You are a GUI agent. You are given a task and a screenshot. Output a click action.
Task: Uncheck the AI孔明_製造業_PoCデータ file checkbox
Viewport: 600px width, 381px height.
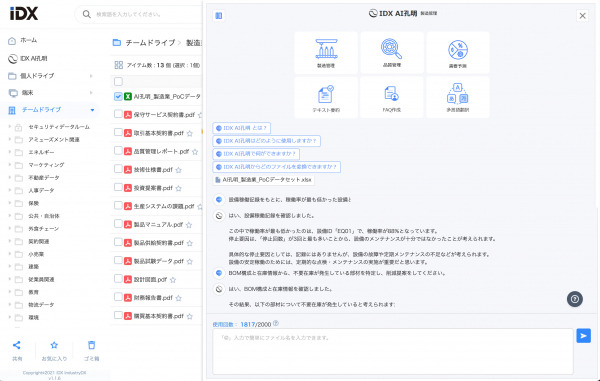click(118, 96)
